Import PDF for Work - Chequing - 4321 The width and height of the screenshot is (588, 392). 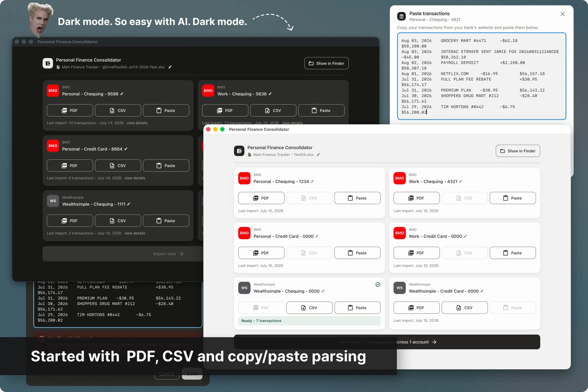click(417, 198)
